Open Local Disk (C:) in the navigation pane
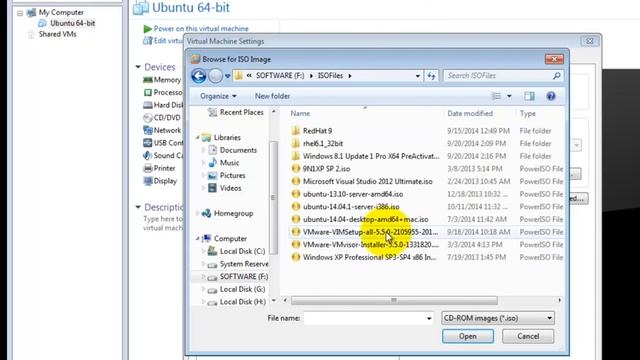The image size is (640, 360). 236,251
